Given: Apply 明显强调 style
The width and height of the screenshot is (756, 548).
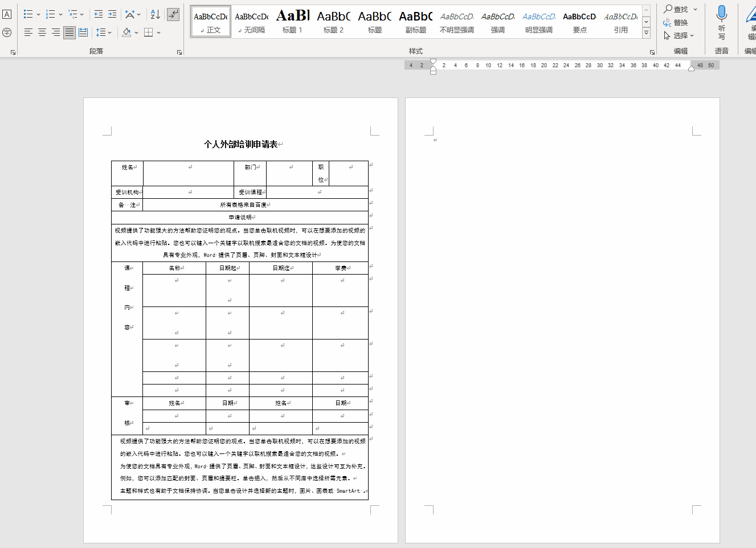Looking at the screenshot, I should [539, 22].
